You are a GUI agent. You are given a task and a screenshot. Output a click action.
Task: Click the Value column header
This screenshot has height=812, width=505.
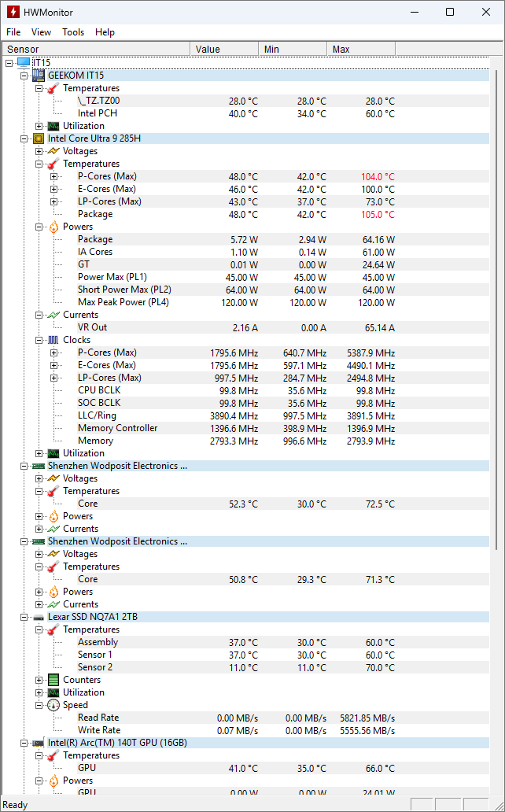click(x=208, y=49)
